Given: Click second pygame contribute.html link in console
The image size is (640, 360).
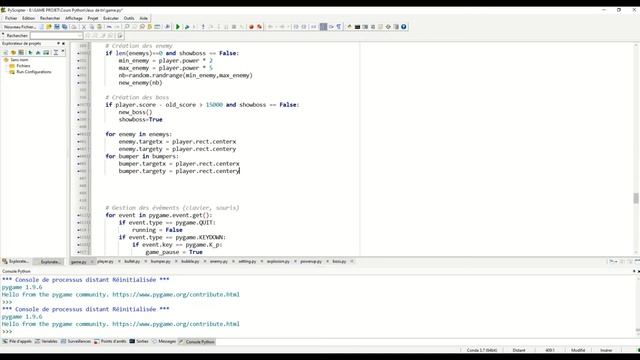Looking at the screenshot, I should (176, 324).
